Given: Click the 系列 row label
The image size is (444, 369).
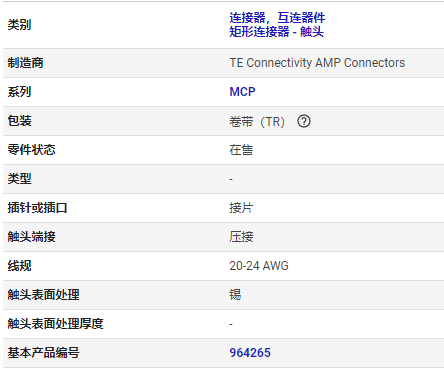Looking at the screenshot, I should (x=19, y=92).
